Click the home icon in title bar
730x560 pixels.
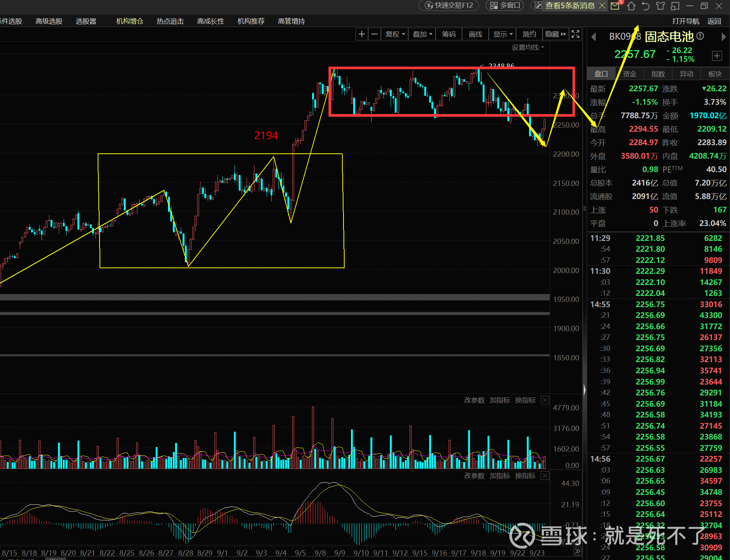pyautogui.click(x=631, y=6)
